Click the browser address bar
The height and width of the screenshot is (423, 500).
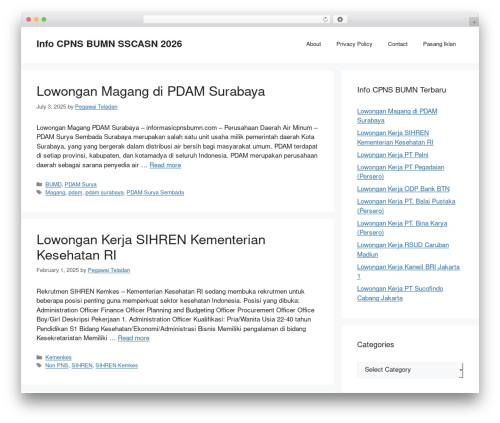pyautogui.click(x=237, y=20)
